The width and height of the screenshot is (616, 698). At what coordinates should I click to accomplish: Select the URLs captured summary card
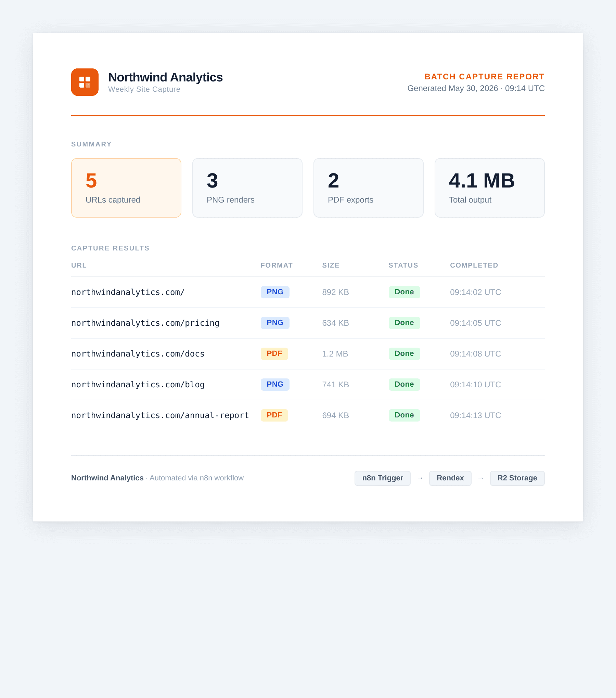126,188
